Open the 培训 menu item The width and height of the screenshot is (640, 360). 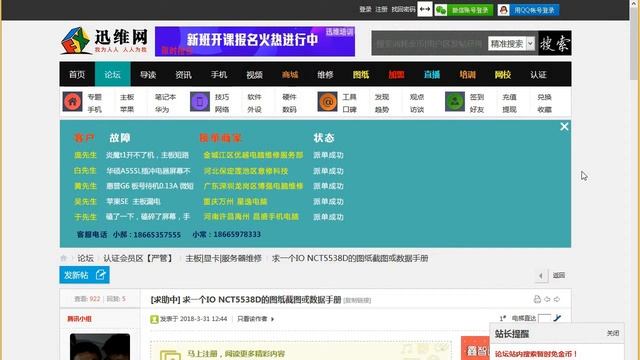pos(467,74)
